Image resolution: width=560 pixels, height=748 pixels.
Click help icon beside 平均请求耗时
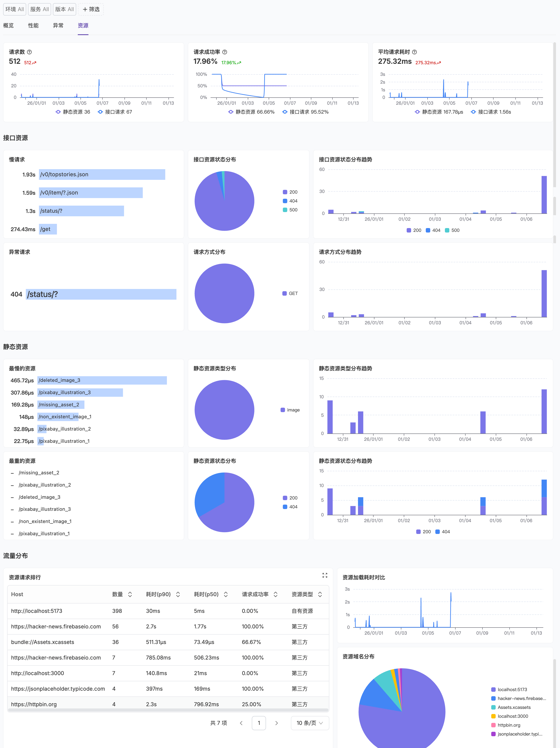click(414, 52)
